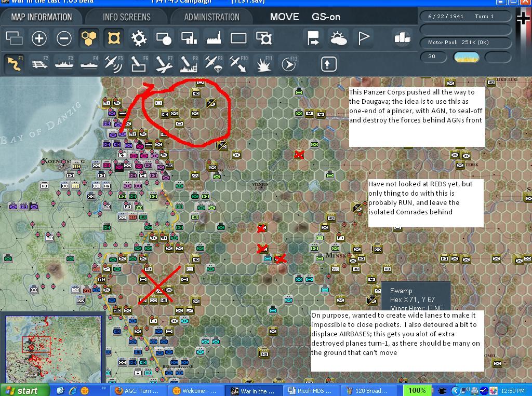
Task: Click the F11 explosion icon
Action: pos(263,64)
